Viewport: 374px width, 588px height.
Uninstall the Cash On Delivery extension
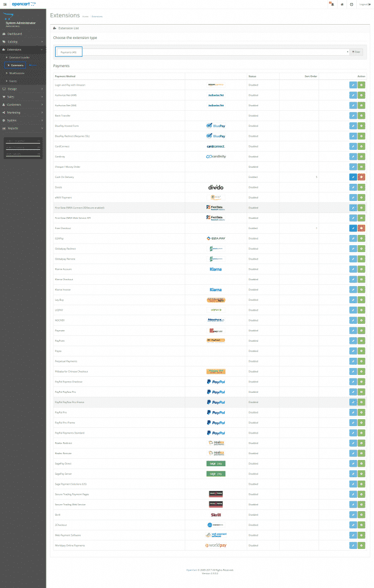[x=361, y=177]
